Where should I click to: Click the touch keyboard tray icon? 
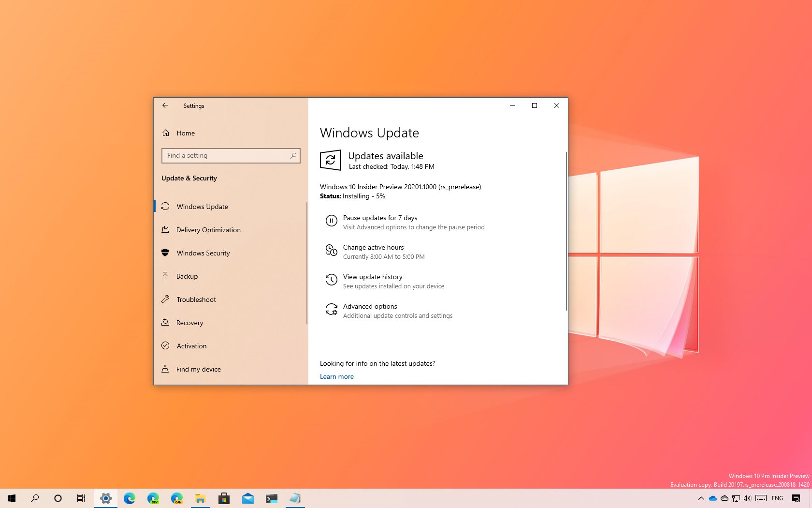[x=761, y=498]
